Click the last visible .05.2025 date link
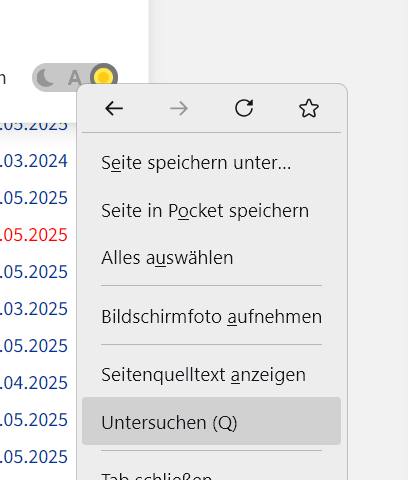This screenshot has width=408, height=480. (34, 457)
